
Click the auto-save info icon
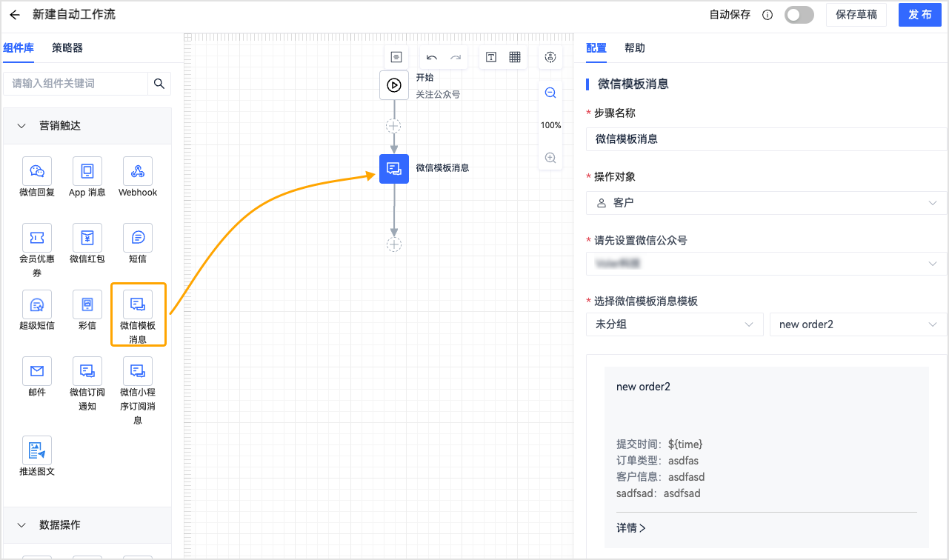[767, 15]
